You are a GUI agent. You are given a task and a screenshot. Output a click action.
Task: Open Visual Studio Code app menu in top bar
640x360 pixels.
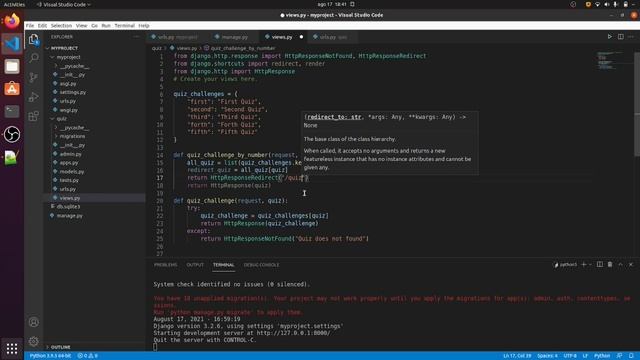pos(63,4)
